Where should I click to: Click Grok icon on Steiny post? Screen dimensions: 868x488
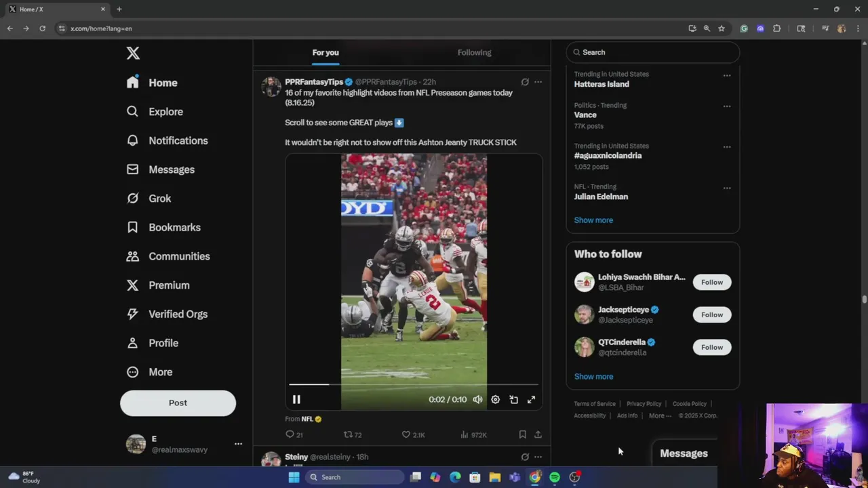click(x=525, y=457)
